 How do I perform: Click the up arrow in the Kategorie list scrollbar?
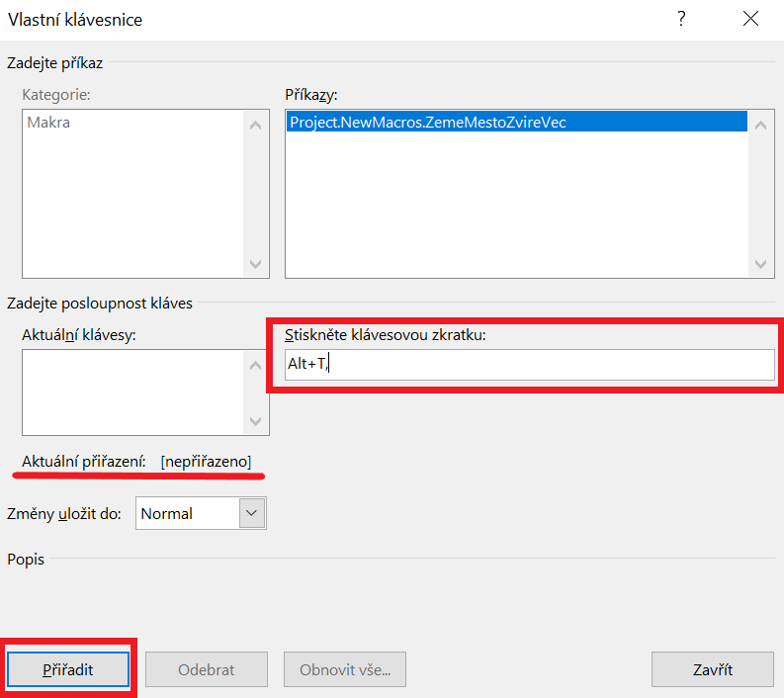click(255, 125)
